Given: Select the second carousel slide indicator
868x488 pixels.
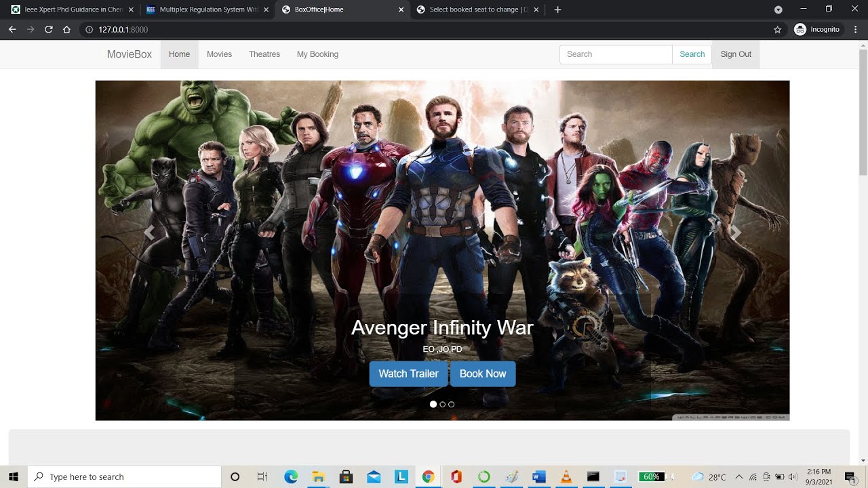Looking at the screenshot, I should tap(443, 404).
